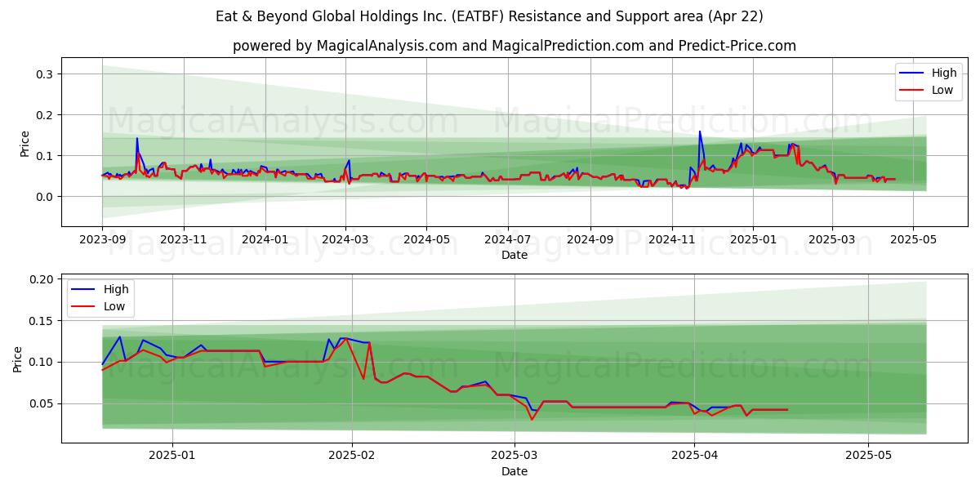
Task: Click the '0.15' price tick on lower chart
Action: pyautogui.click(x=42, y=321)
